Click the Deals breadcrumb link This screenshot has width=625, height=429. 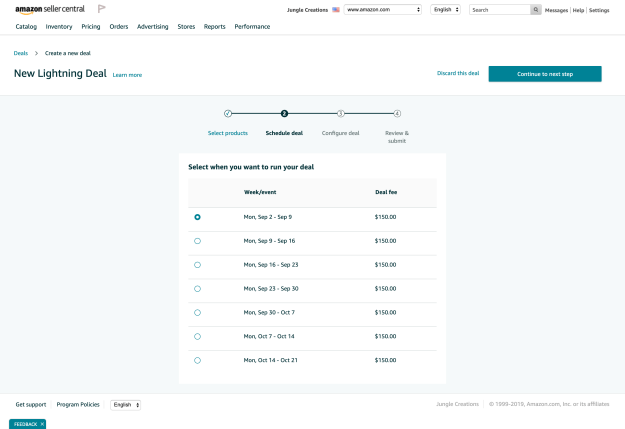pos(21,52)
